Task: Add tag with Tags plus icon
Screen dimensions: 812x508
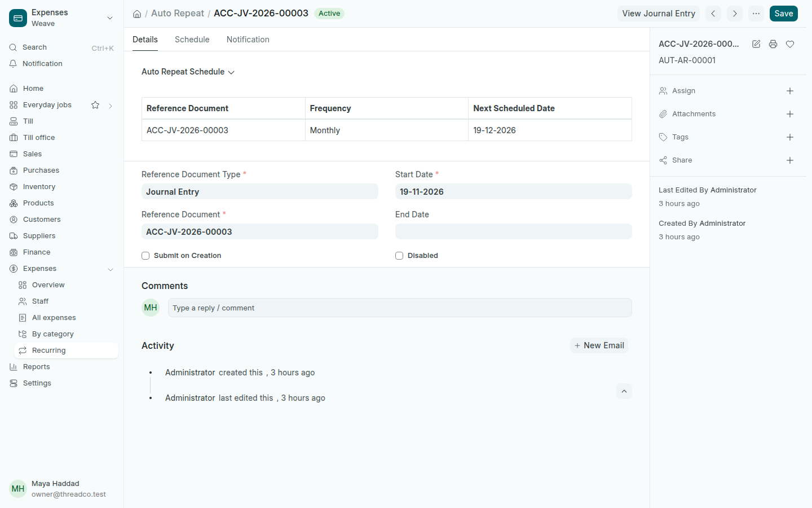Action: click(790, 137)
